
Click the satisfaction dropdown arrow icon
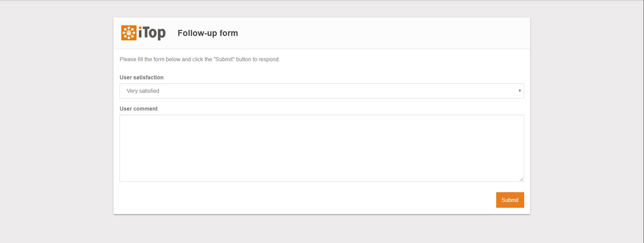click(x=519, y=91)
